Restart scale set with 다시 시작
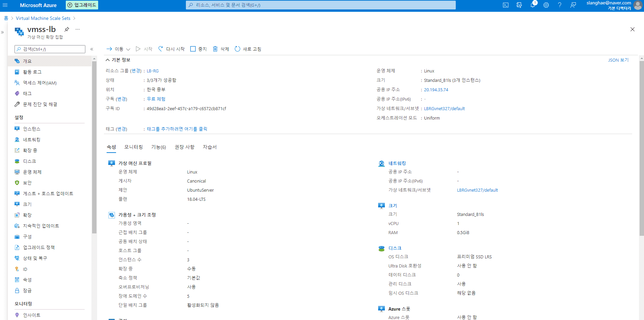The image size is (644, 320). [x=171, y=49]
